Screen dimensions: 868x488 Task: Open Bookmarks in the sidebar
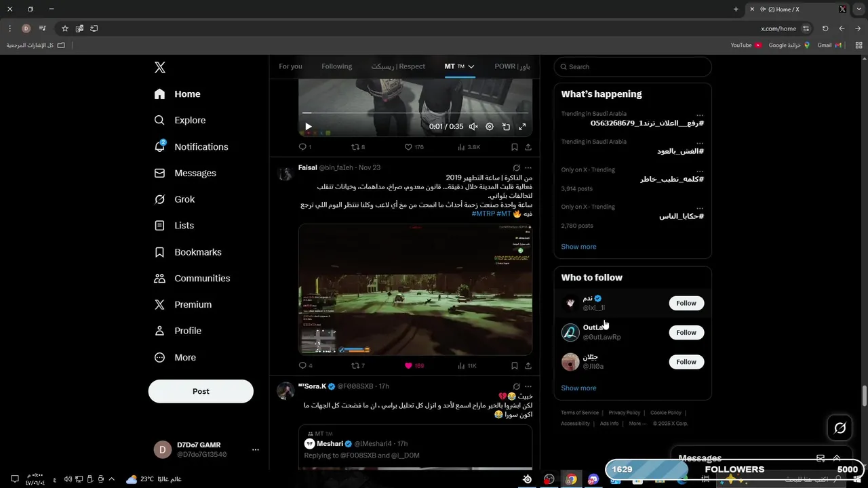point(188,252)
